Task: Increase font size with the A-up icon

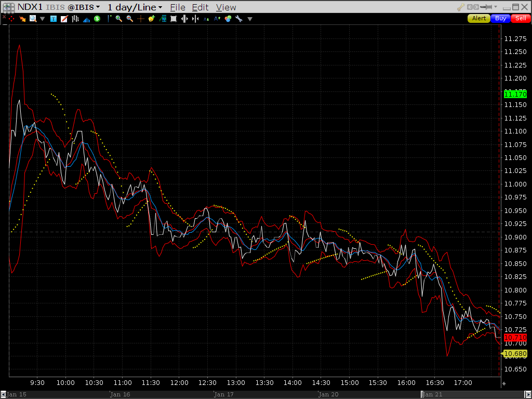Action: pyautogui.click(x=217, y=19)
